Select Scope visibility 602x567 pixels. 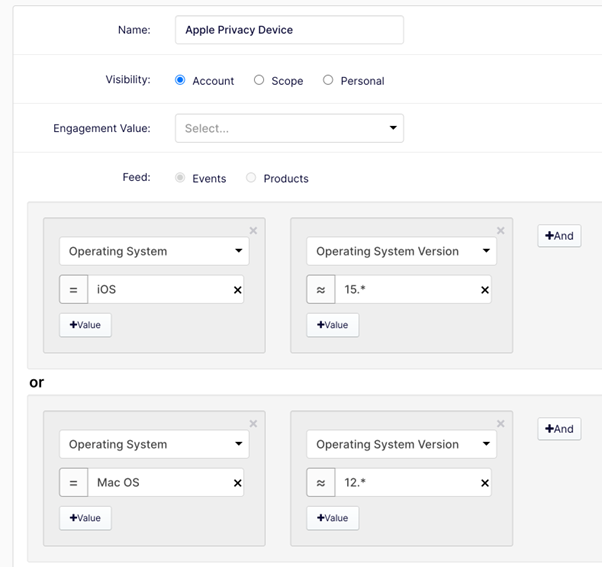coord(259,80)
